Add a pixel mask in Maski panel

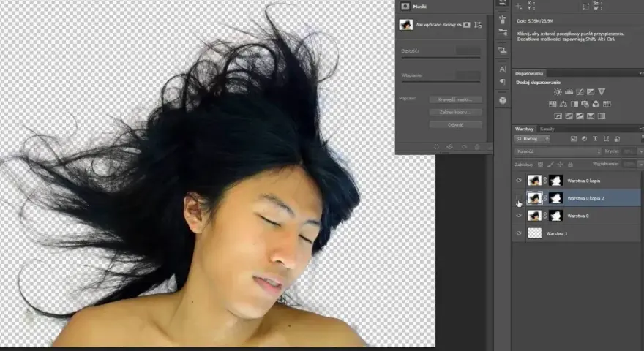[467, 25]
